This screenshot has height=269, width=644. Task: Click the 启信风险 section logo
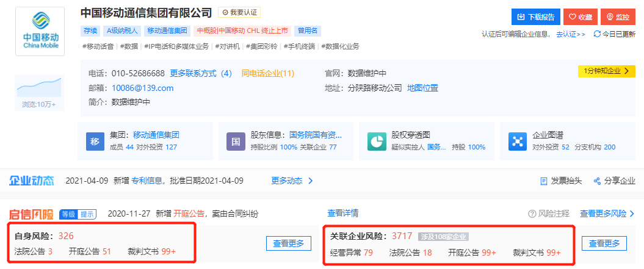[32, 214]
